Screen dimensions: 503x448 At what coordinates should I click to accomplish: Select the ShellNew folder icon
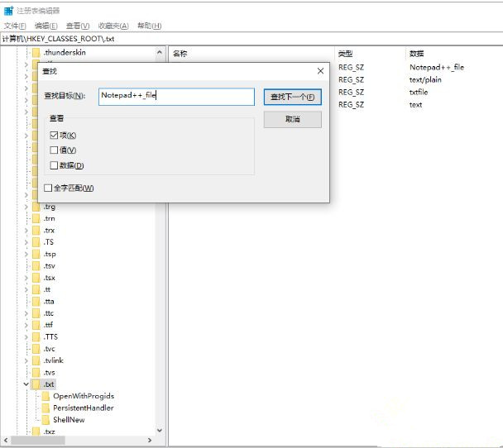(46, 420)
